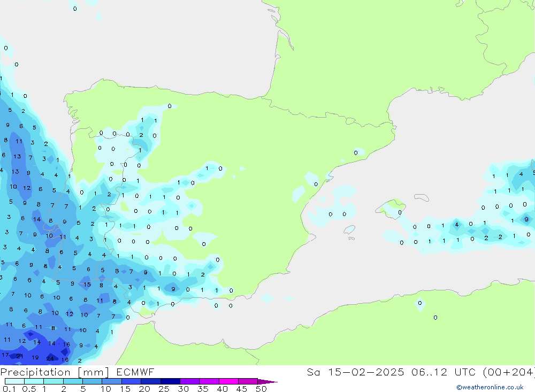Screen dimensions: 535x392
Task: Pick the 15–20 mm legend color swatch
Action: pyautogui.click(x=132, y=381)
